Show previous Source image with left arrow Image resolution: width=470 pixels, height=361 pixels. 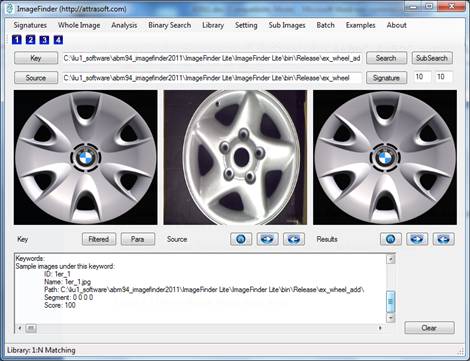pyautogui.click(x=294, y=239)
